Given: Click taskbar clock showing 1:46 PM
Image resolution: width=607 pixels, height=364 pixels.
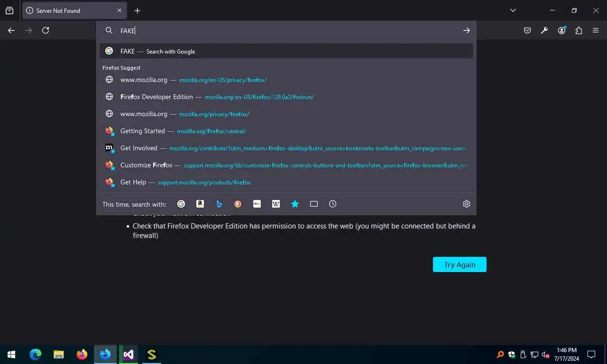Looking at the screenshot, I should click(567, 354).
